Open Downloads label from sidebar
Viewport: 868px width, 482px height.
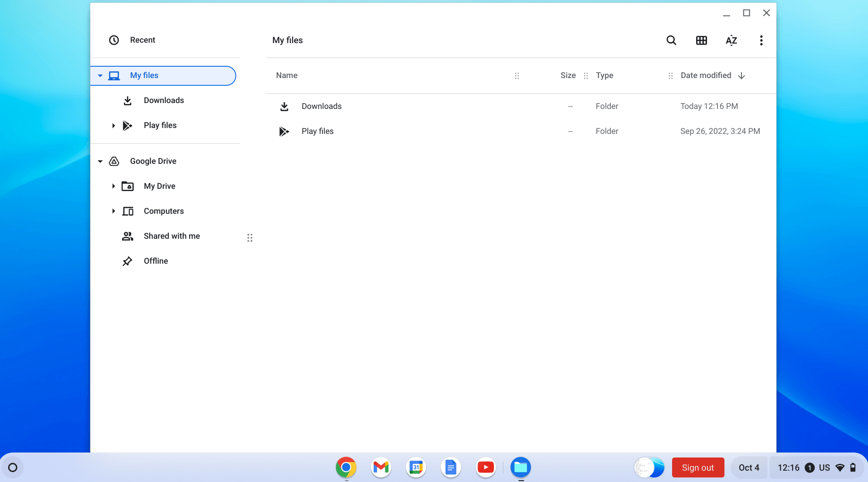click(164, 100)
